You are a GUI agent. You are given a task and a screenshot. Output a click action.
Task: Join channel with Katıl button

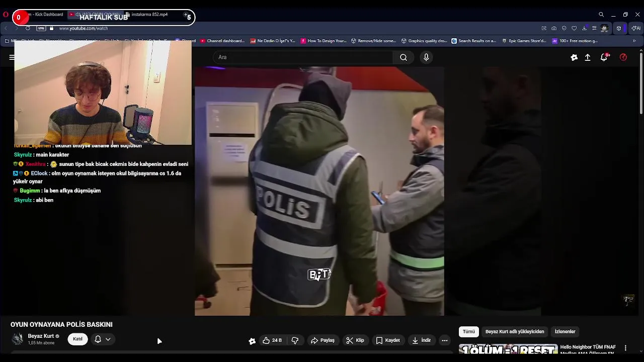pyautogui.click(x=77, y=339)
